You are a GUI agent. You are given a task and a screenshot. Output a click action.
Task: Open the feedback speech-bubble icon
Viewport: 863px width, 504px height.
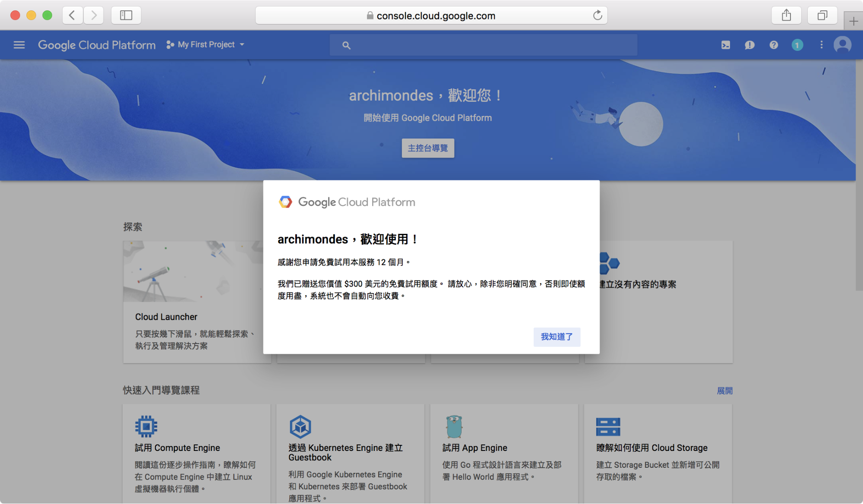coord(749,45)
